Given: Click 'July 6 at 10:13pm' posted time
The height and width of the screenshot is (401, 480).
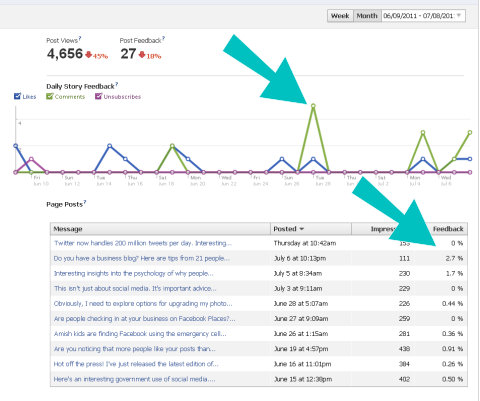Looking at the screenshot, I should point(300,258).
